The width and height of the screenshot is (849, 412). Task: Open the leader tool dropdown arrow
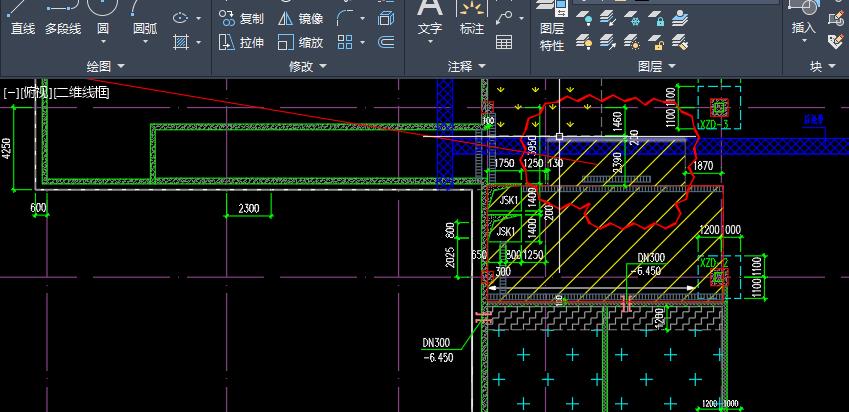521,18
